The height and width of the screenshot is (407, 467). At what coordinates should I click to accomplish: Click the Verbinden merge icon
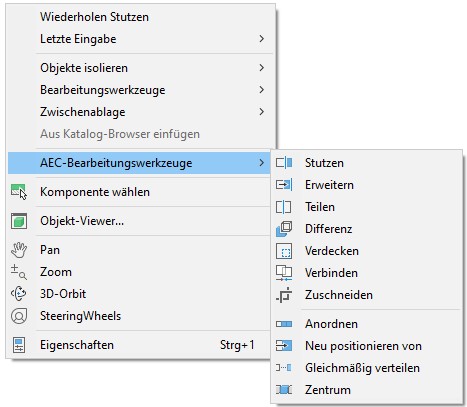coord(284,273)
